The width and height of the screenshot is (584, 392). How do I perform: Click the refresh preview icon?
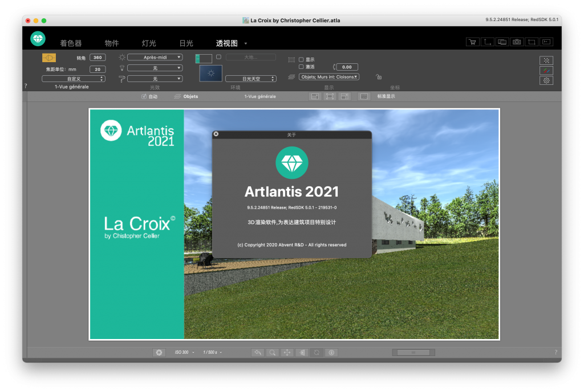[317, 352]
